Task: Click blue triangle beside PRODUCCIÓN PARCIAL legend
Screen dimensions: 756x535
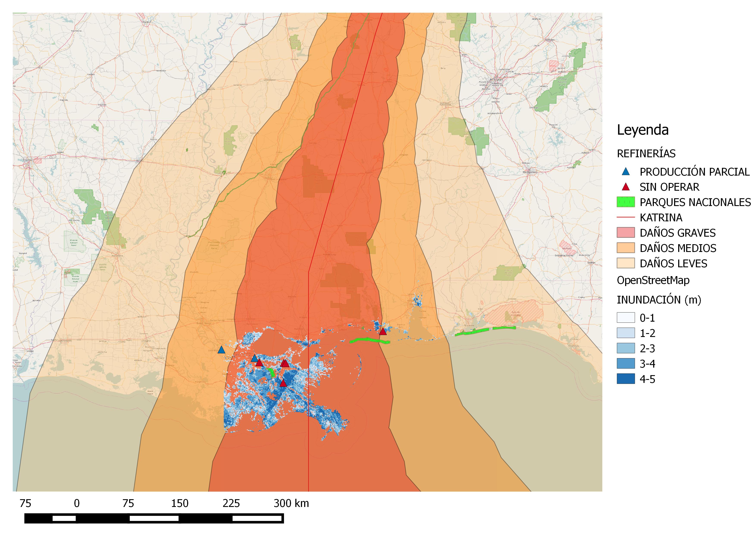Action: pos(626,172)
